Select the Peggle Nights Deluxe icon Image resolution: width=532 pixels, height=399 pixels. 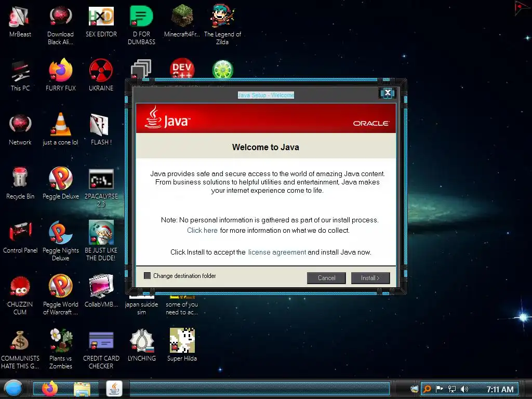(60, 241)
